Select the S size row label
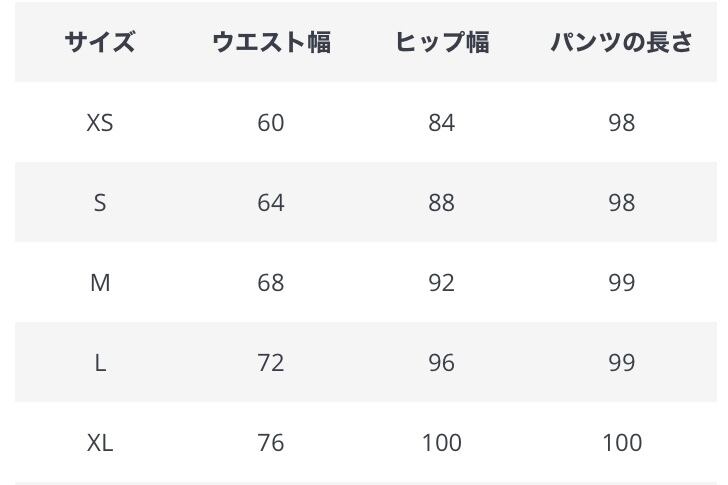Image resolution: width=728 pixels, height=485 pixels. 100,203
